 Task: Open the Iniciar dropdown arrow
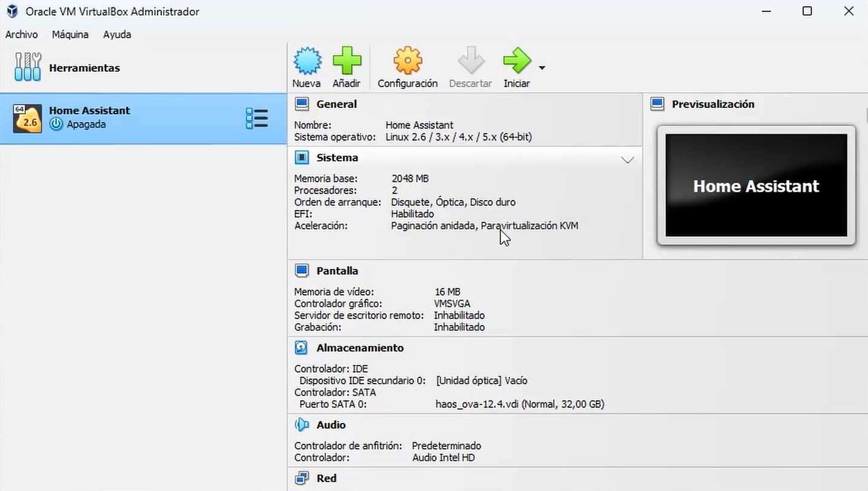(541, 68)
